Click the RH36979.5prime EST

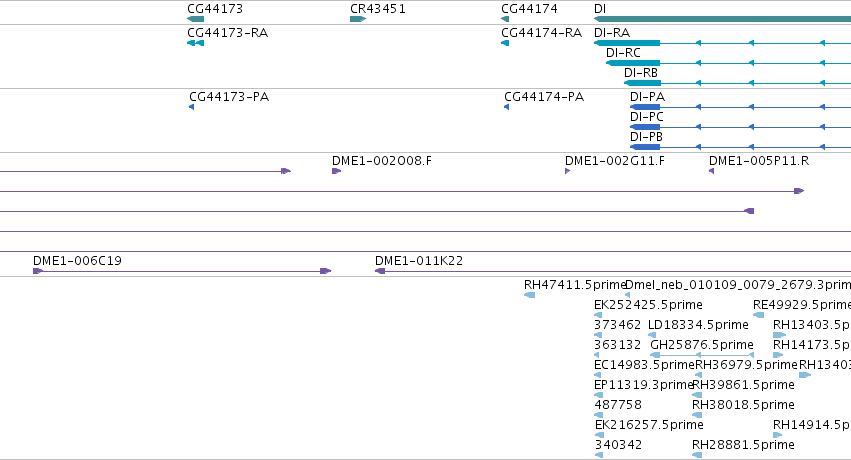(698, 375)
